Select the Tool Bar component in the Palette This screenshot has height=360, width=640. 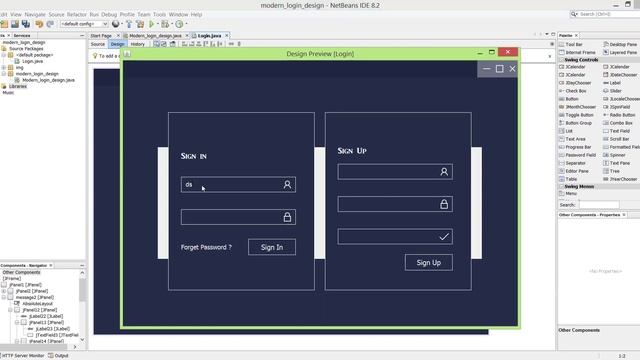(x=571, y=44)
